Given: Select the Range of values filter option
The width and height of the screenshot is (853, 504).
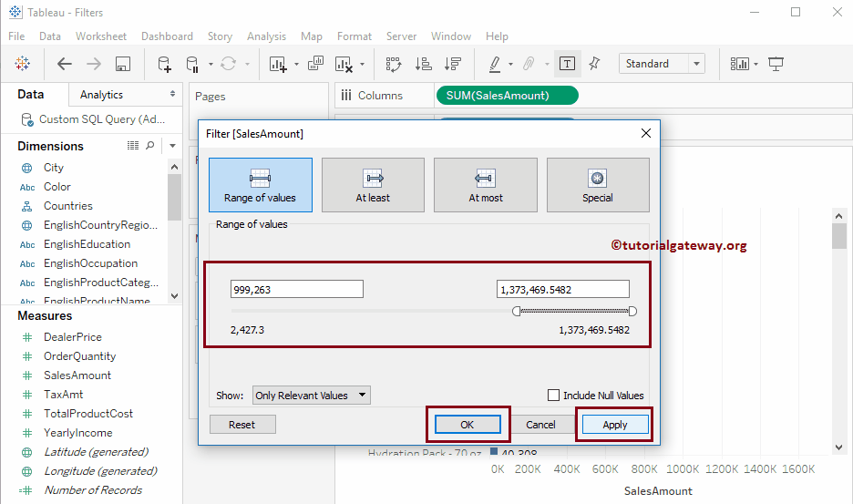Looking at the screenshot, I should (x=260, y=185).
